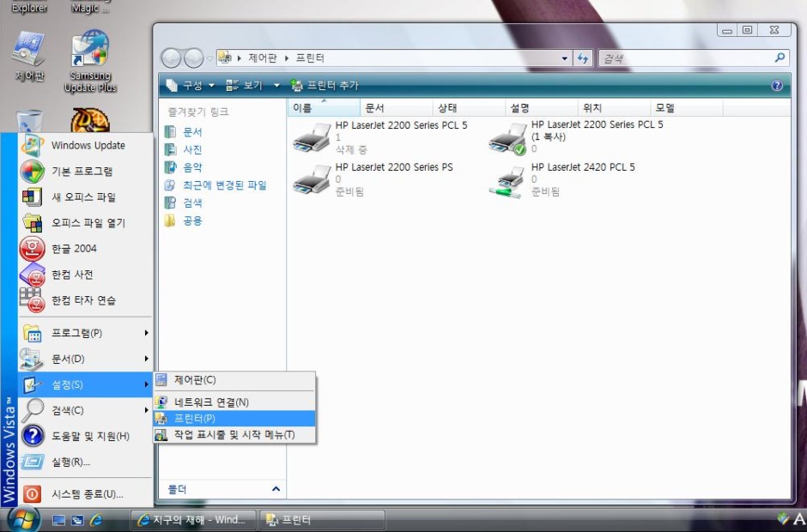Open the 설정(S) menu item
Image resolution: width=807 pixels, height=532 pixels.
(86, 384)
